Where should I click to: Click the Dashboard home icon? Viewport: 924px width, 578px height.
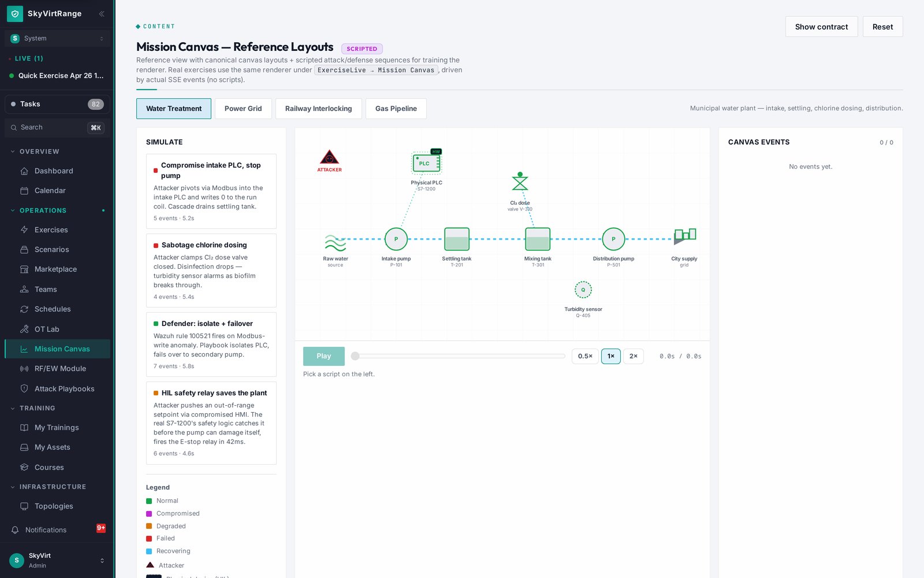(24, 171)
